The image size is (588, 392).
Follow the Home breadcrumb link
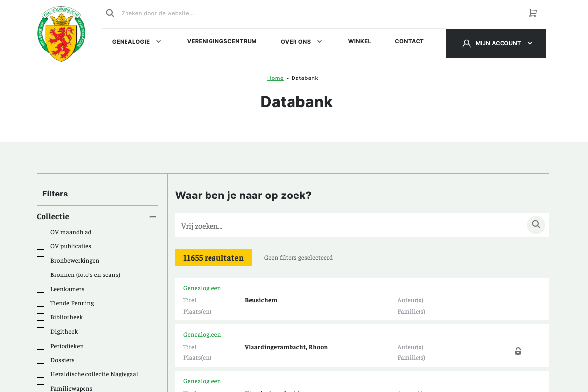[x=275, y=78]
